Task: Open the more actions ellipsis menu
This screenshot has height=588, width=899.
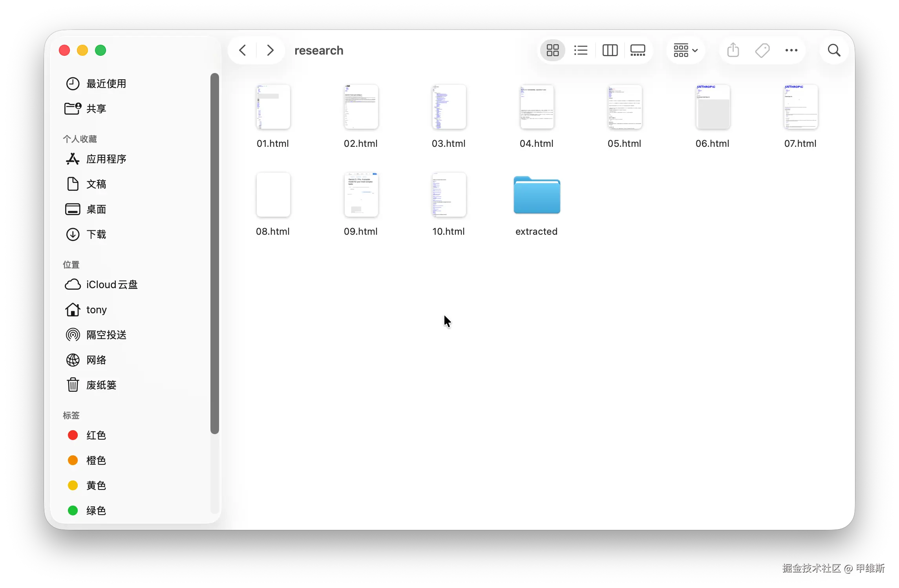Action: click(x=791, y=50)
